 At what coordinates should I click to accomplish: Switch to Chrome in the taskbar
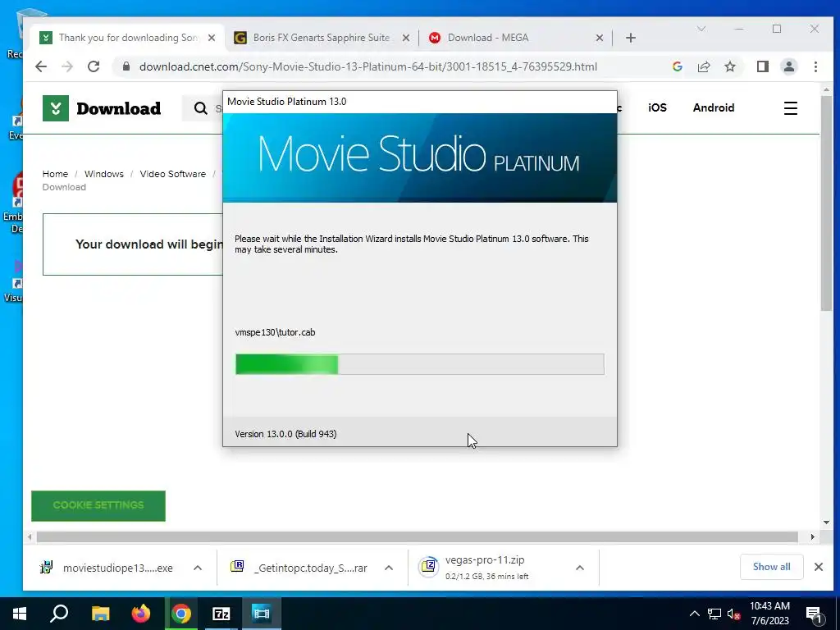coord(181,614)
